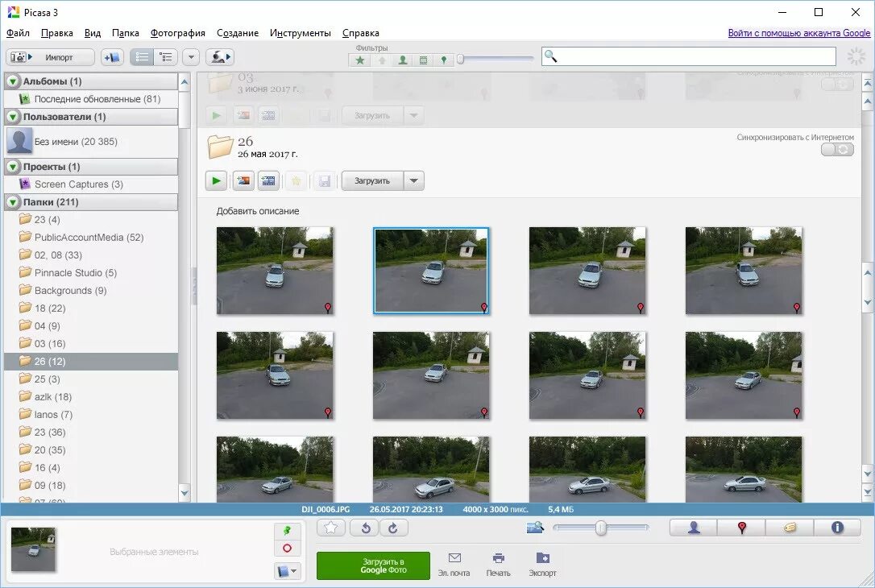Show Tags panel
This screenshot has height=588, width=875.
tap(790, 528)
